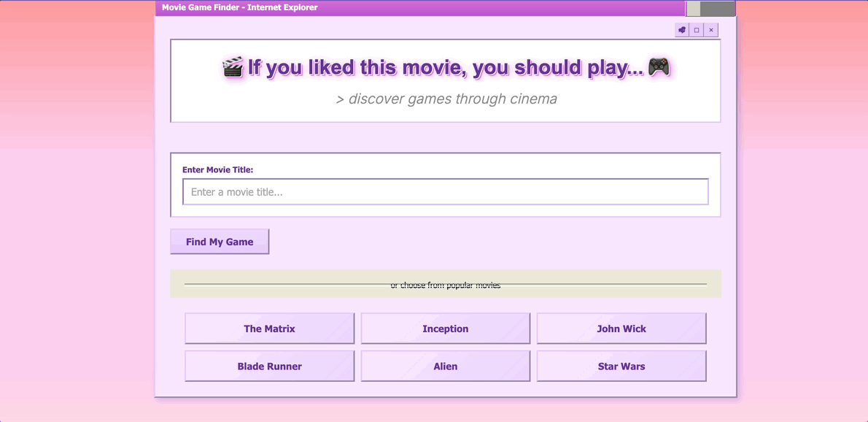Toggle the beige-gray switch in the title bar
868x422 pixels.
(710, 9)
